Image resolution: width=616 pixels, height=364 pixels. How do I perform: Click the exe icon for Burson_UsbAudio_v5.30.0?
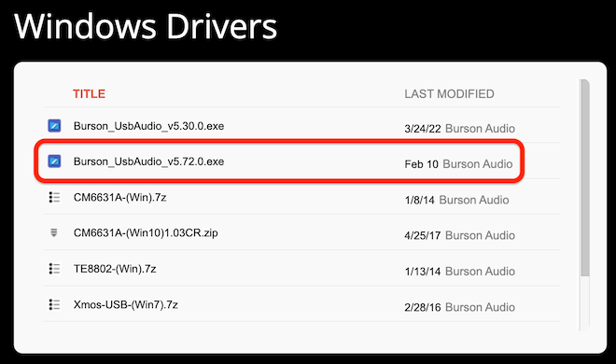[x=54, y=126]
